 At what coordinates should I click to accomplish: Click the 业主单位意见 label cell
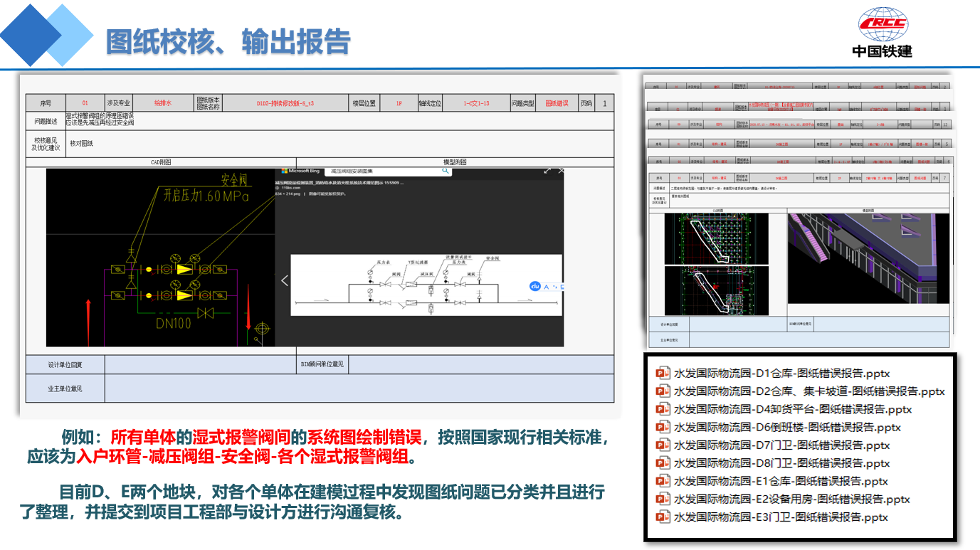point(65,388)
